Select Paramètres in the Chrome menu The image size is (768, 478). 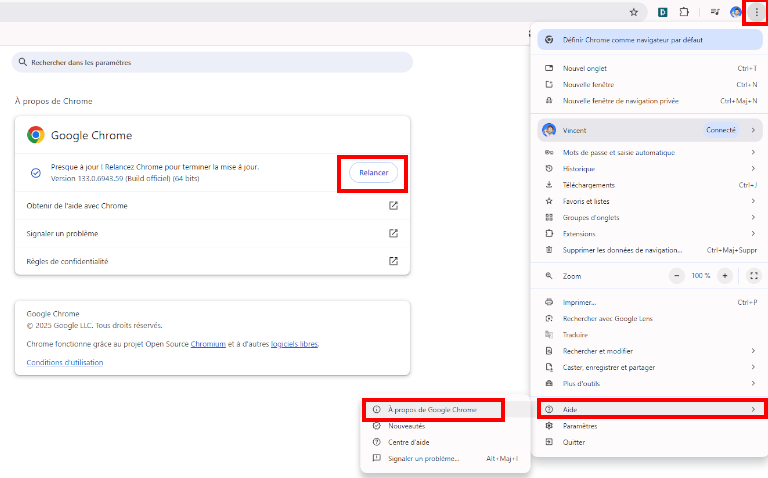581,426
